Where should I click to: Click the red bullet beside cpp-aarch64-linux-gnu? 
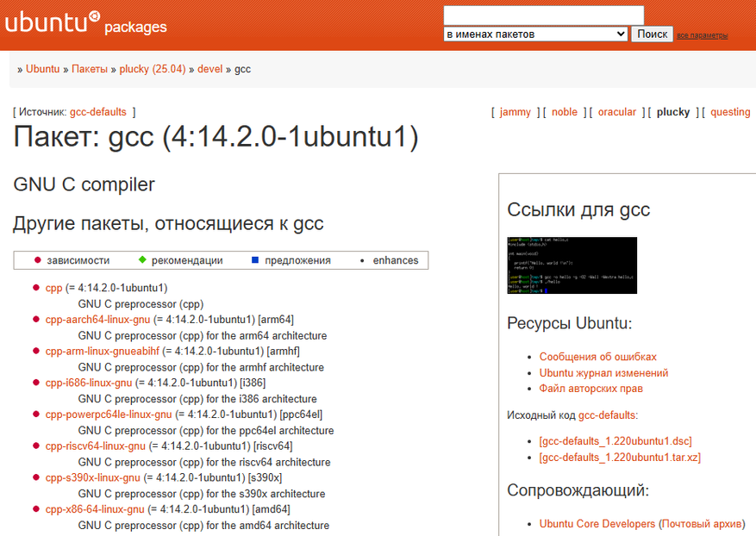pyautogui.click(x=35, y=319)
